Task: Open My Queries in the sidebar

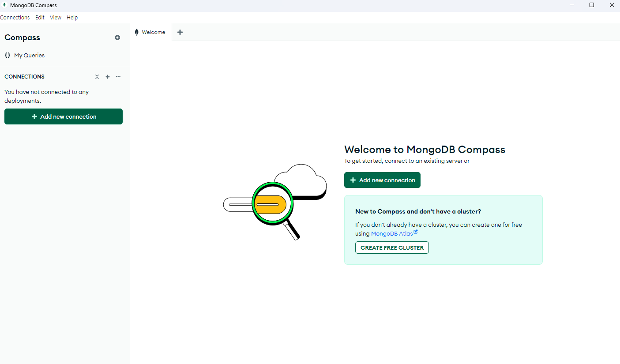Action: tap(24, 55)
